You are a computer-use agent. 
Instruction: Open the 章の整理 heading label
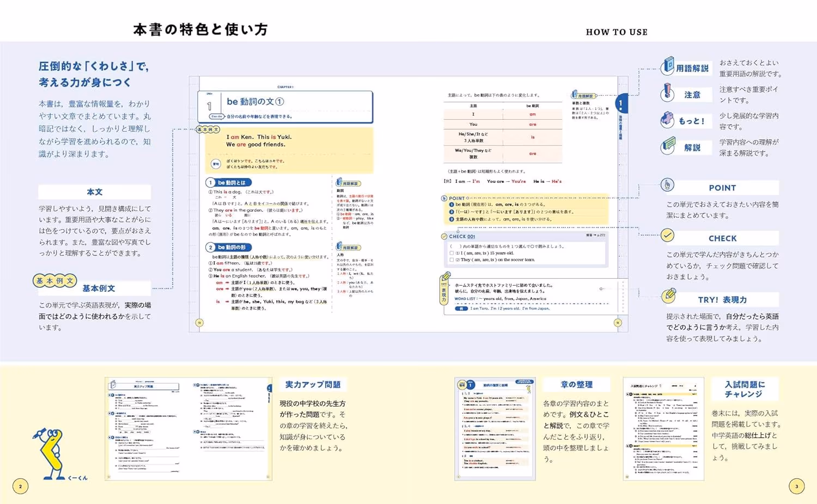(576, 384)
